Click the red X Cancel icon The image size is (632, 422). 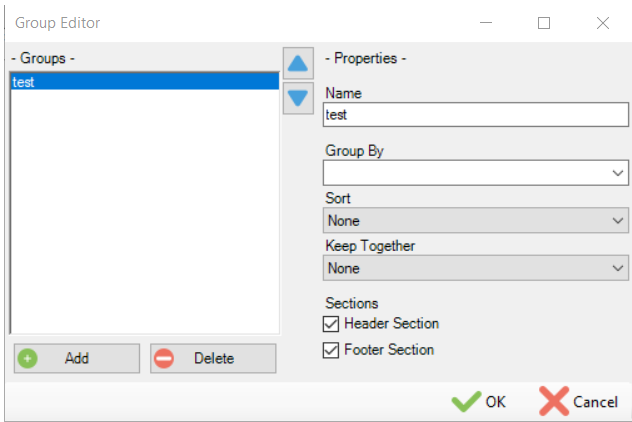click(x=553, y=401)
